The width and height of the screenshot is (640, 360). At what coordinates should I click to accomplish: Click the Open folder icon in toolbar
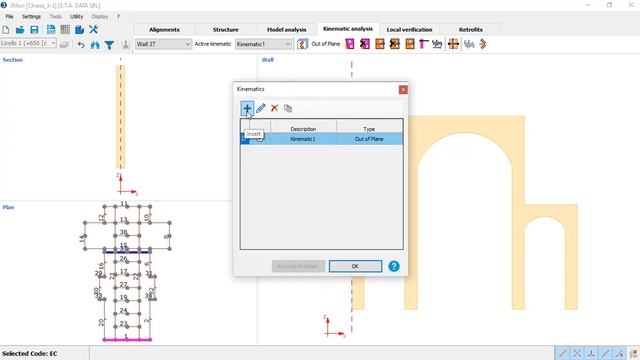[20, 29]
